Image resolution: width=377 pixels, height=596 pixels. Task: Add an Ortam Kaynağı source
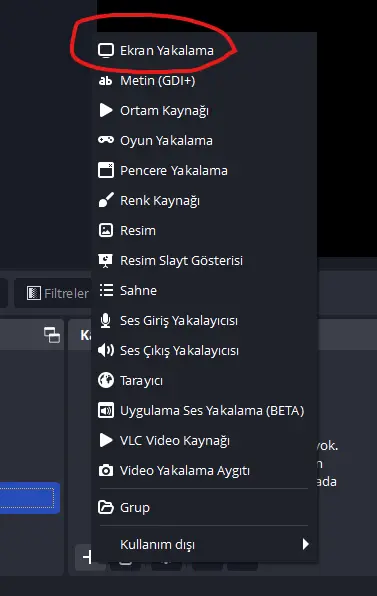tap(204, 110)
